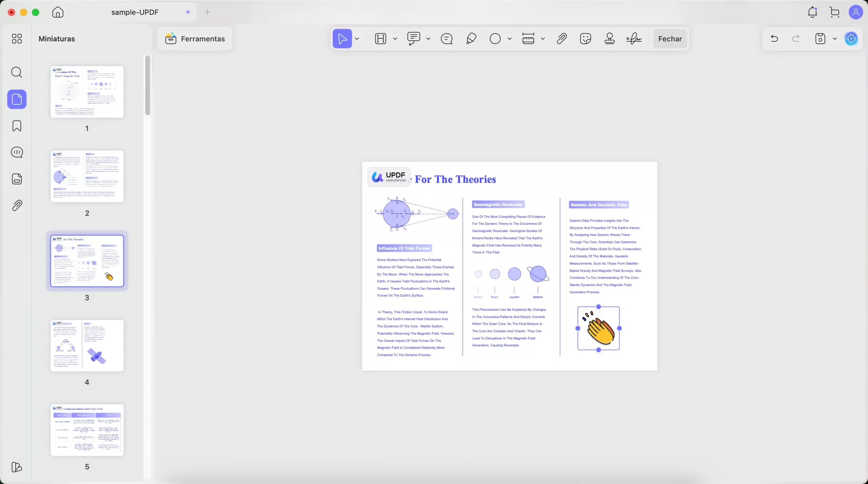This screenshot has height=484, width=868.
Task: Click the undo arrow
Action: click(x=774, y=39)
